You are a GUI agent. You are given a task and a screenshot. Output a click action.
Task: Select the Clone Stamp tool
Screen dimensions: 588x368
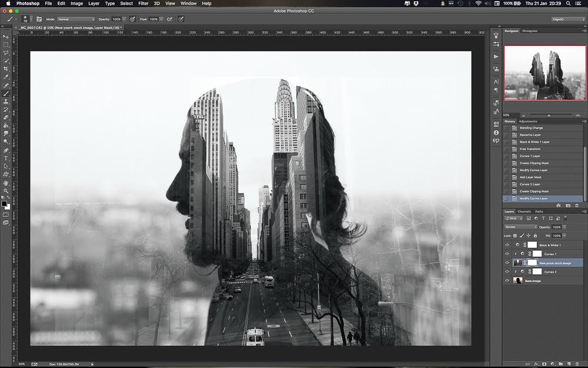pos(7,101)
